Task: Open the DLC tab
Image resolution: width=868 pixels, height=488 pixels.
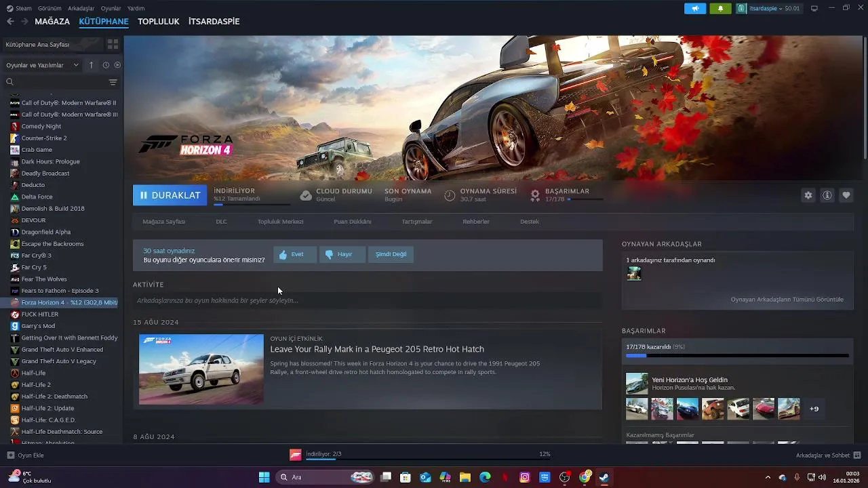Action: 221,222
